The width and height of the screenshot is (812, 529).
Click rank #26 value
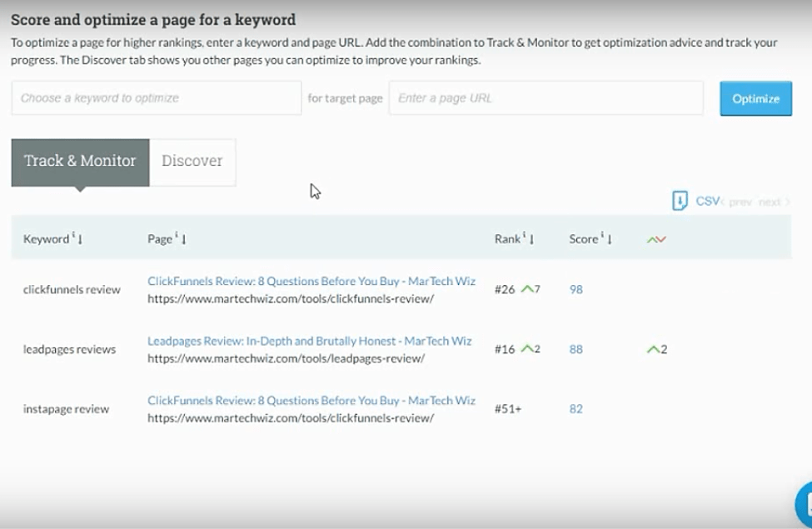(x=505, y=290)
